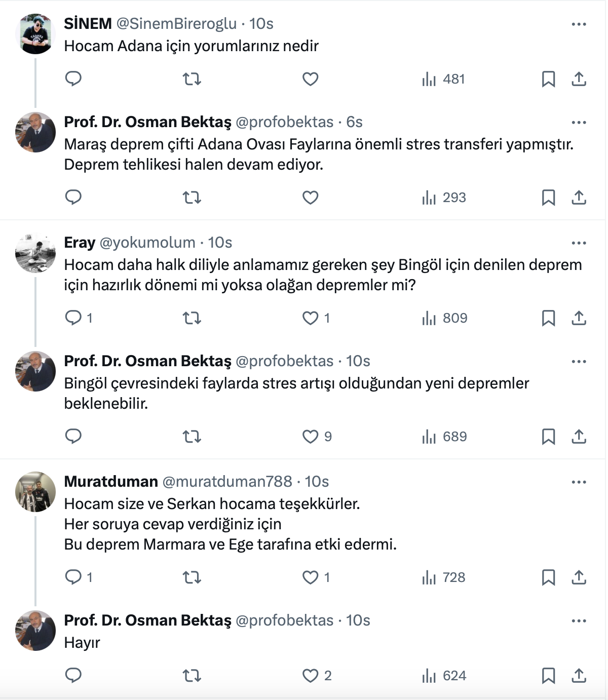Repost Osman Bektaş's Bingöl fault reply
The image size is (608, 700).
(192, 437)
